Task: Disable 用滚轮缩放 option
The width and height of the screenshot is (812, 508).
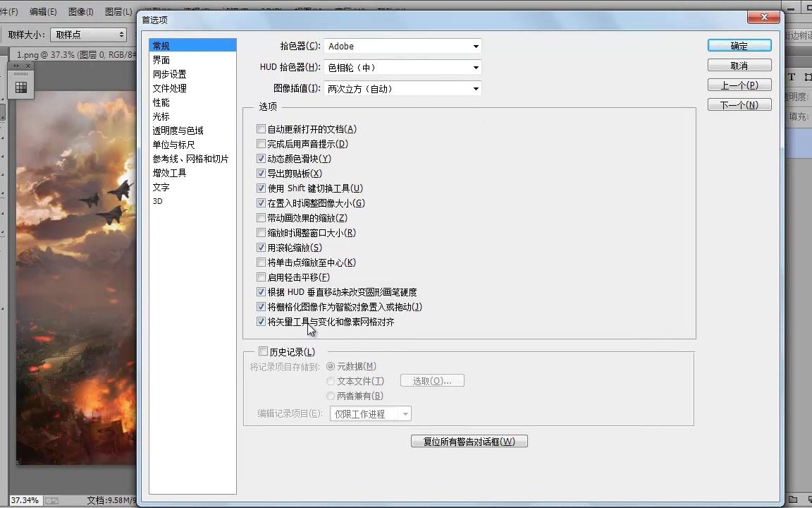Action: point(262,247)
